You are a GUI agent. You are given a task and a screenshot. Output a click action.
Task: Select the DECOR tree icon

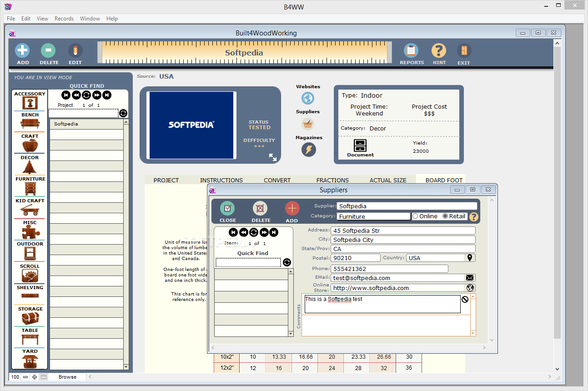(30, 167)
